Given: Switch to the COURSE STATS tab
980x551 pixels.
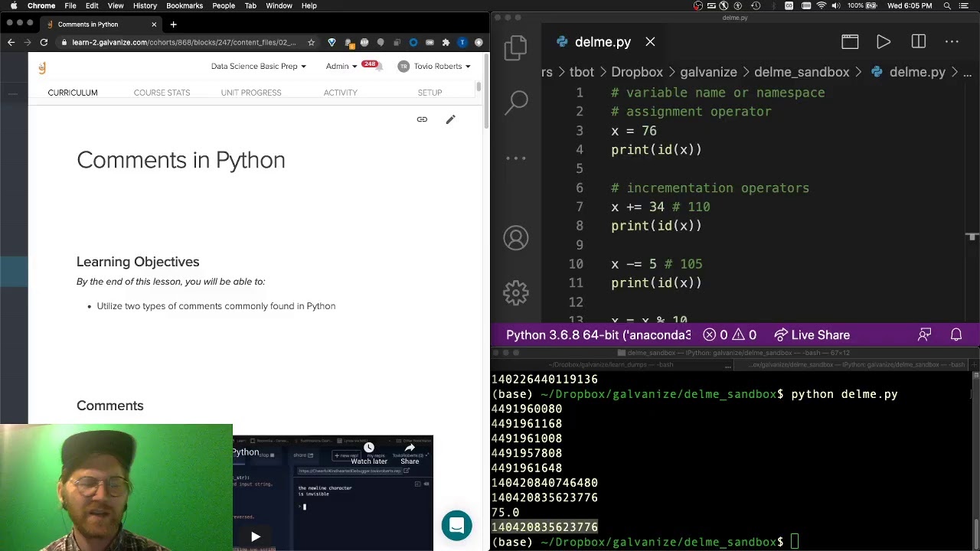Looking at the screenshot, I should tap(162, 93).
